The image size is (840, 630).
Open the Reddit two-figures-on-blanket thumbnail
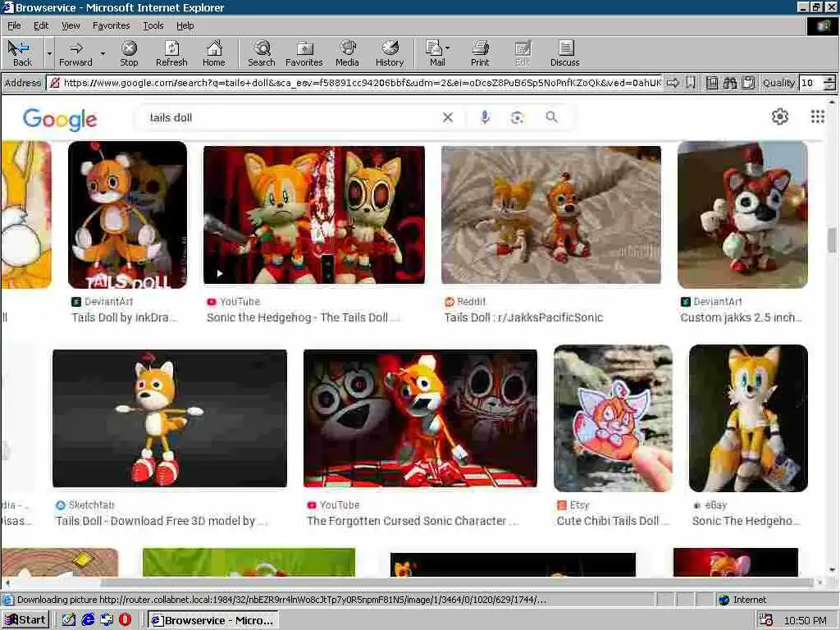550,215
